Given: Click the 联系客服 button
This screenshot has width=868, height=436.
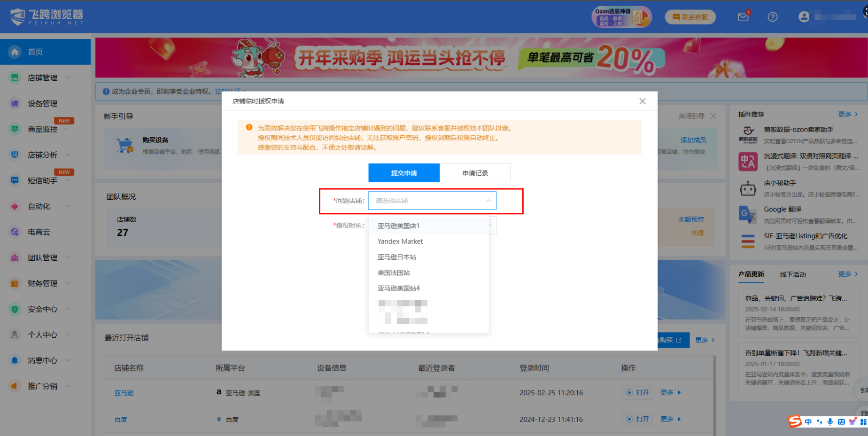Looking at the screenshot, I should (x=690, y=17).
